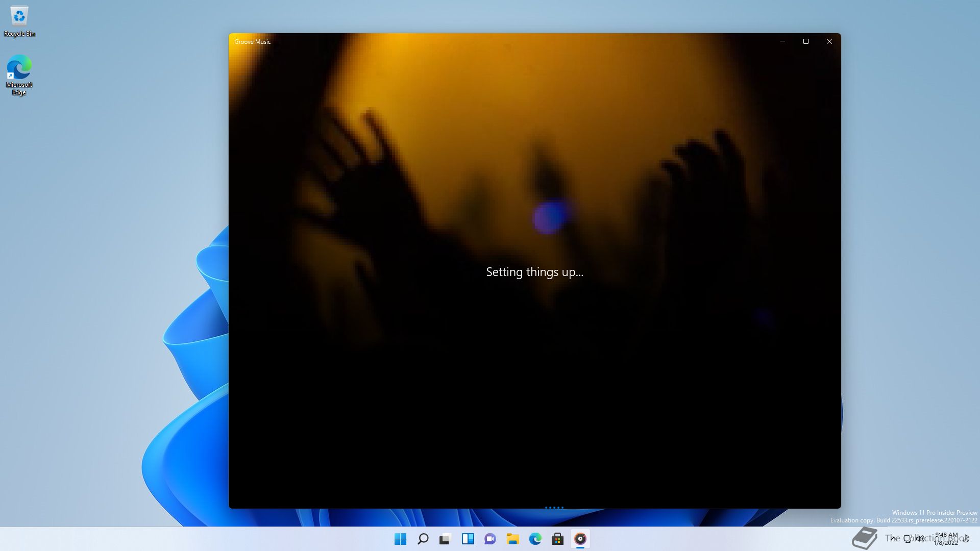This screenshot has height=551, width=980.
Task: Close the Groove Music window
Action: (x=829, y=41)
